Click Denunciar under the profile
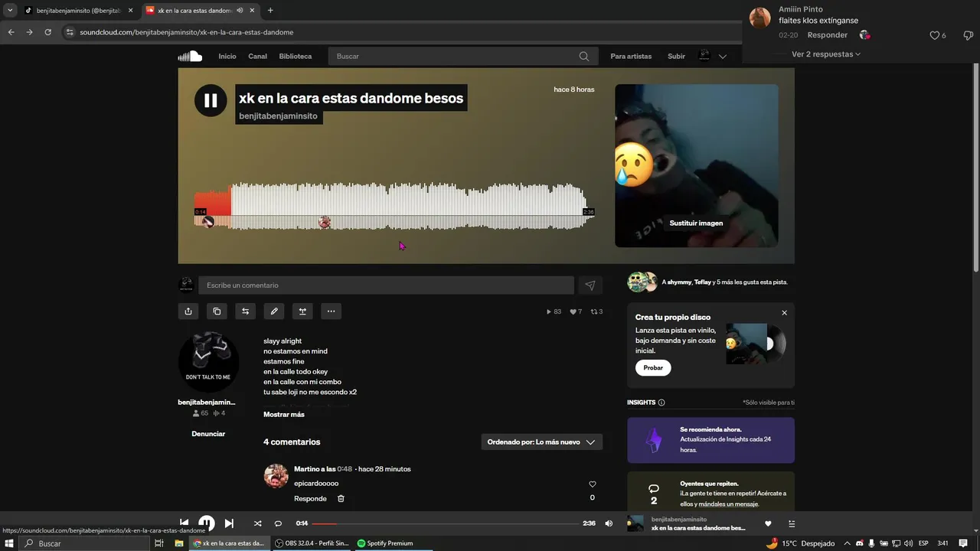The width and height of the screenshot is (980, 551). point(208,434)
